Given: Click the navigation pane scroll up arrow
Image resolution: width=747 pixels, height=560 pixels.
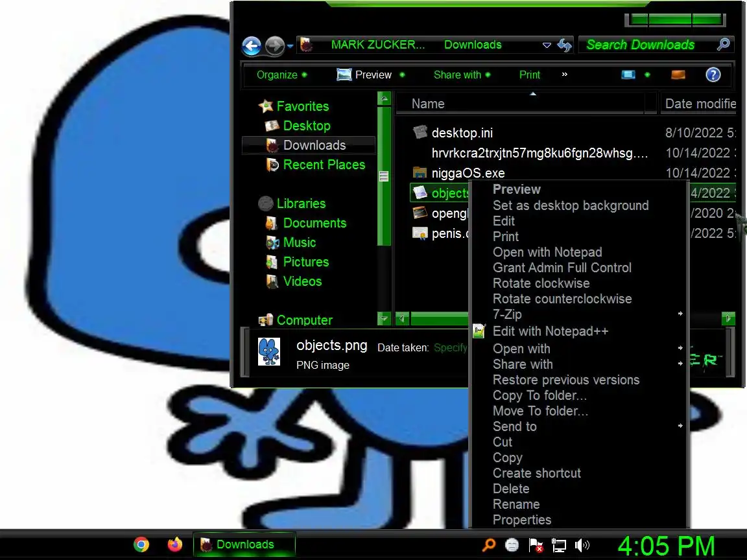Looking at the screenshot, I should [x=384, y=99].
